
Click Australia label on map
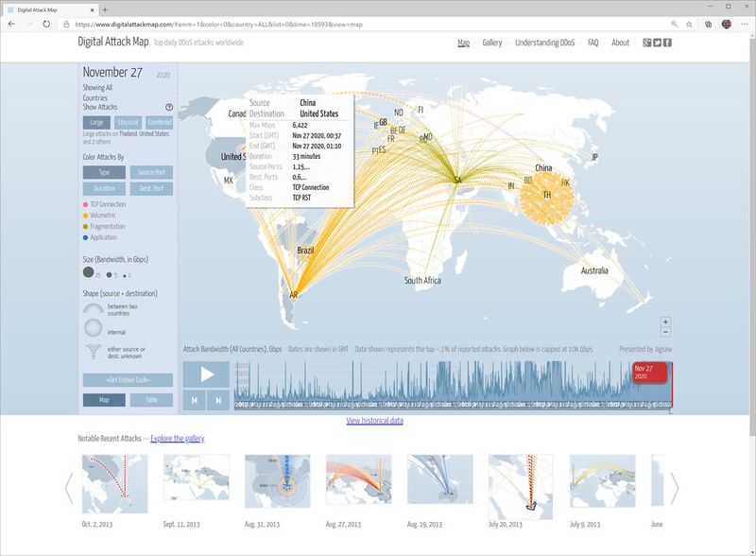[x=594, y=270]
